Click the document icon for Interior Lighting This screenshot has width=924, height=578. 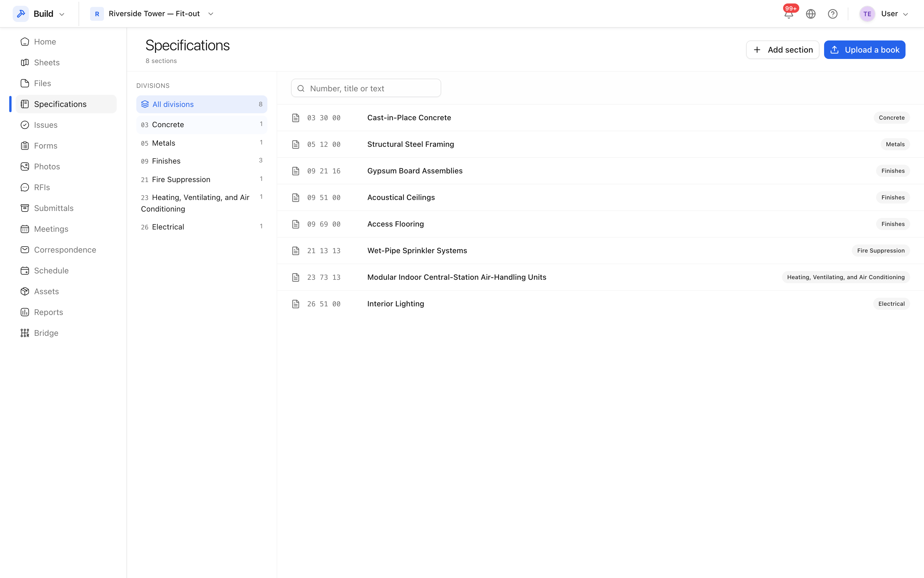click(295, 304)
